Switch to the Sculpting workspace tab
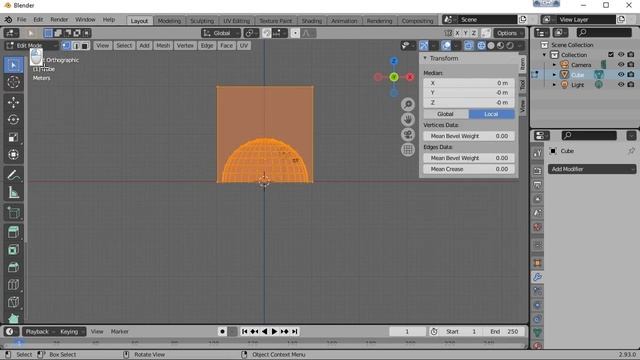Image resolution: width=640 pixels, height=360 pixels. (x=202, y=21)
